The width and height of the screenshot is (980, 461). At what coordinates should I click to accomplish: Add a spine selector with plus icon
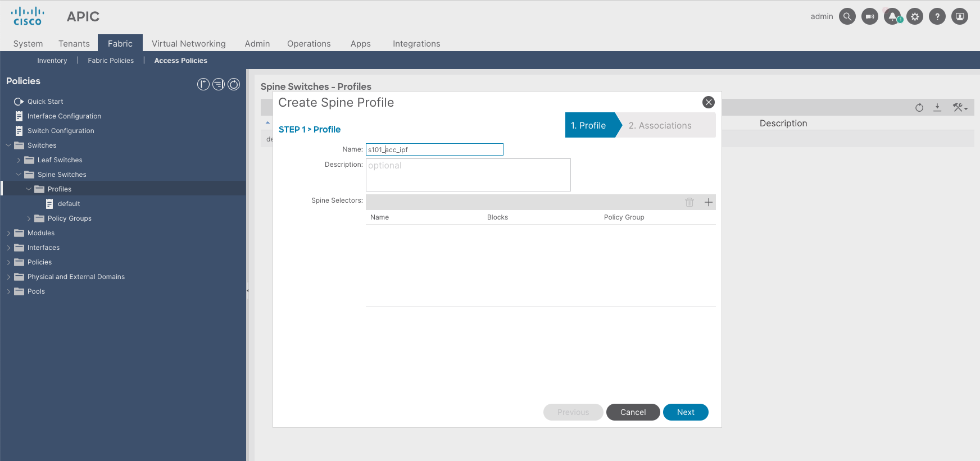coord(709,202)
